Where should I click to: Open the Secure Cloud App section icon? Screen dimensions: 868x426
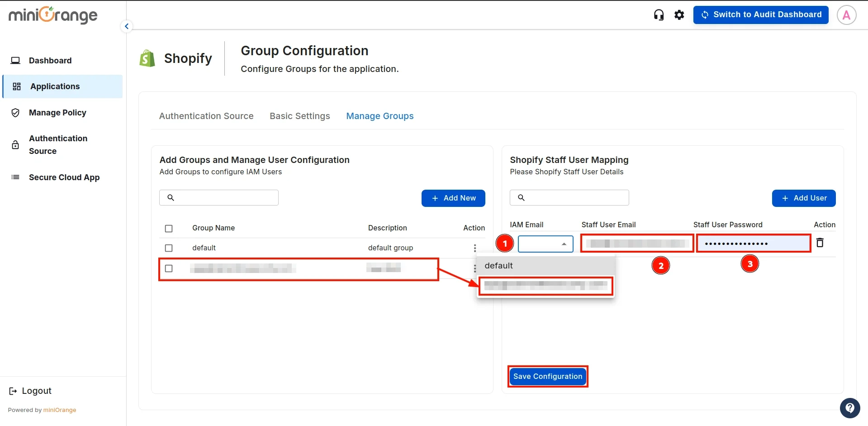(15, 177)
